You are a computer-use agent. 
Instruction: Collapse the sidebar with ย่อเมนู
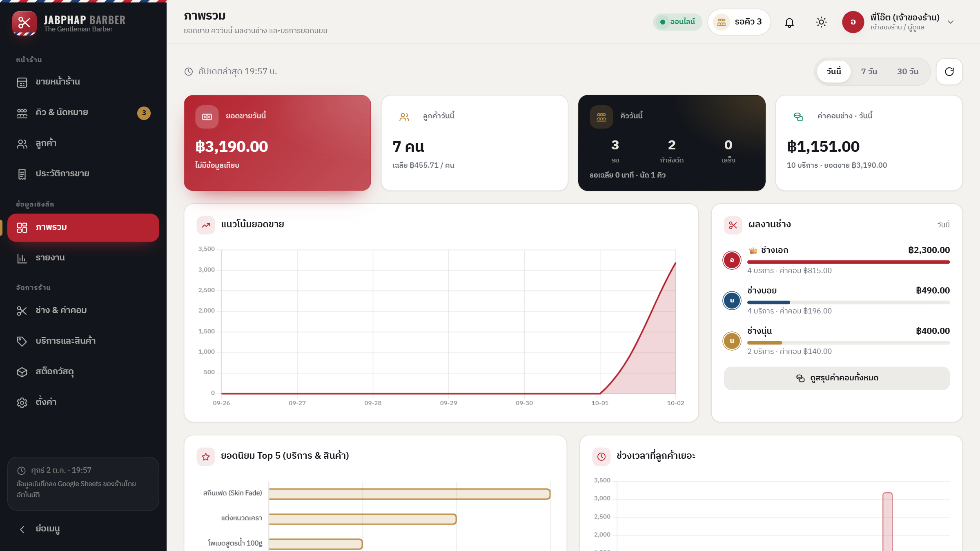point(83,529)
